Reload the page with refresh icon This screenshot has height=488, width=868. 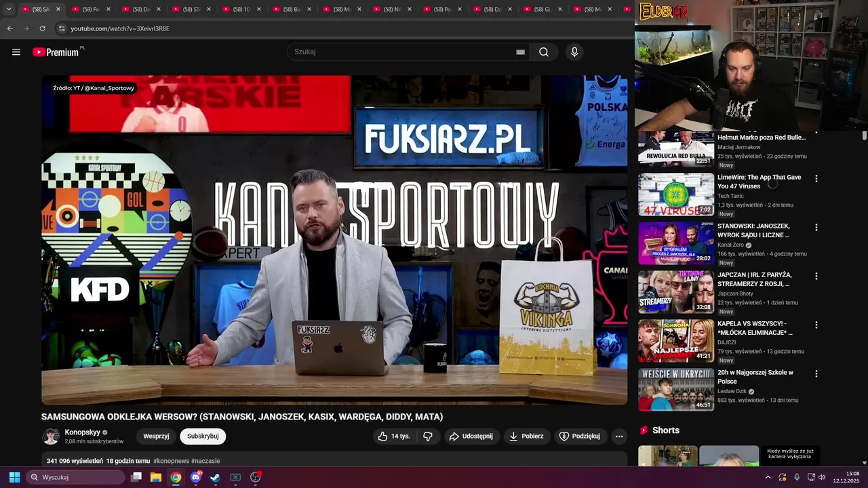click(x=42, y=28)
